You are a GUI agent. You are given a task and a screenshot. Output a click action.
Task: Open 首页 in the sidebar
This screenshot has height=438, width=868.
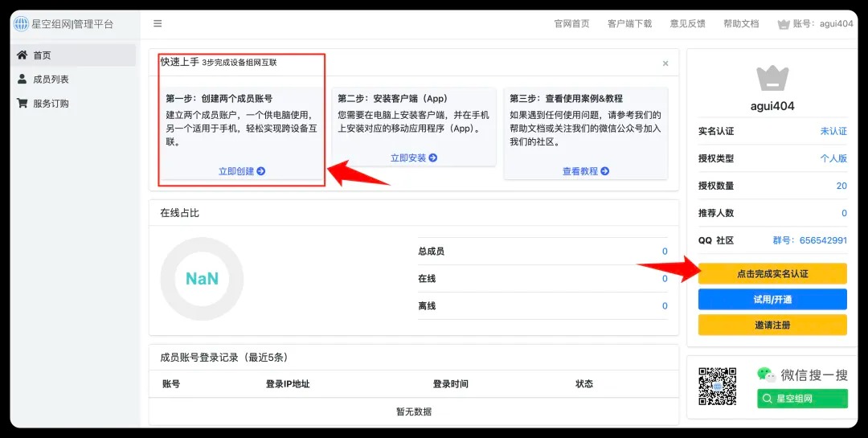pyautogui.click(x=42, y=55)
